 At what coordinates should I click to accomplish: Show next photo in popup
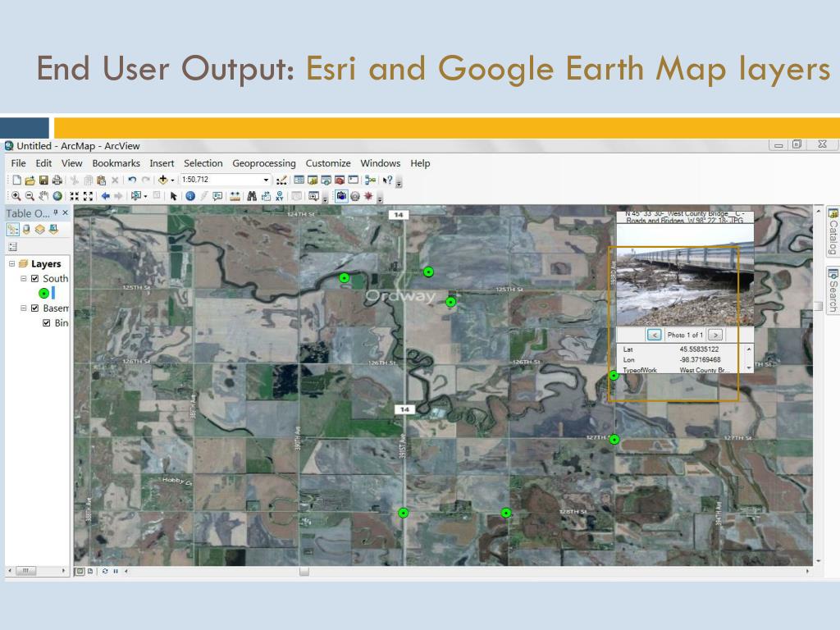click(715, 335)
